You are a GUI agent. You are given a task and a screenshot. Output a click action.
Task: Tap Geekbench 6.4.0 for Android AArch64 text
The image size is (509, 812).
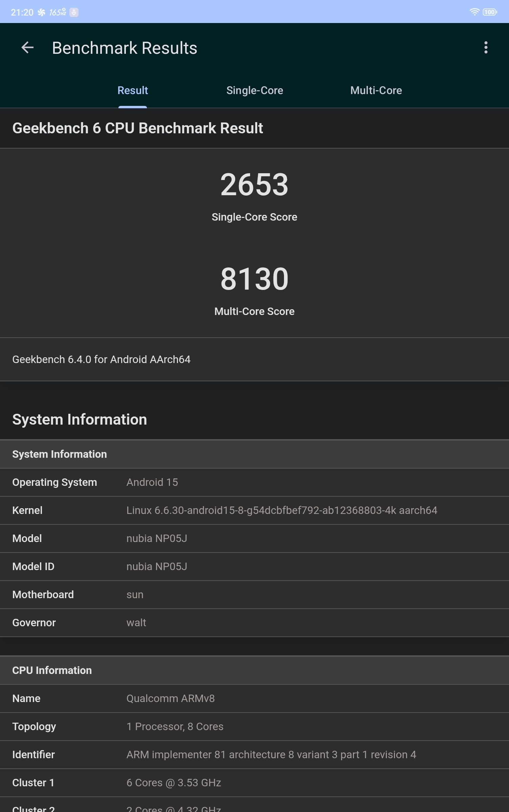point(101,359)
